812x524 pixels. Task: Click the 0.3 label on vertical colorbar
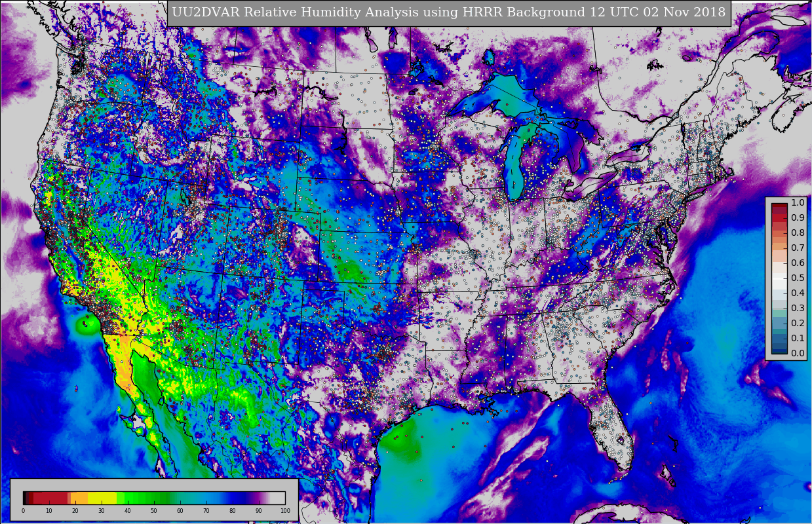click(798, 309)
